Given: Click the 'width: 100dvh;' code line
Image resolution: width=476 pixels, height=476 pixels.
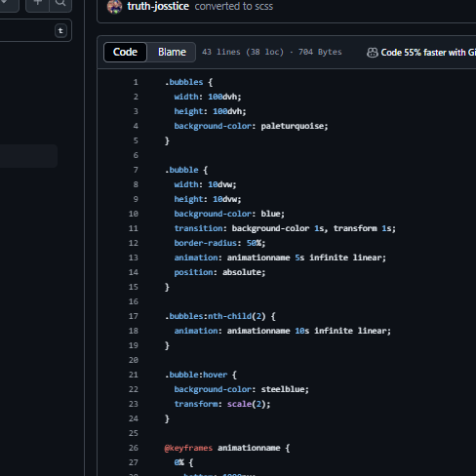Looking at the screenshot, I should tap(208, 97).
